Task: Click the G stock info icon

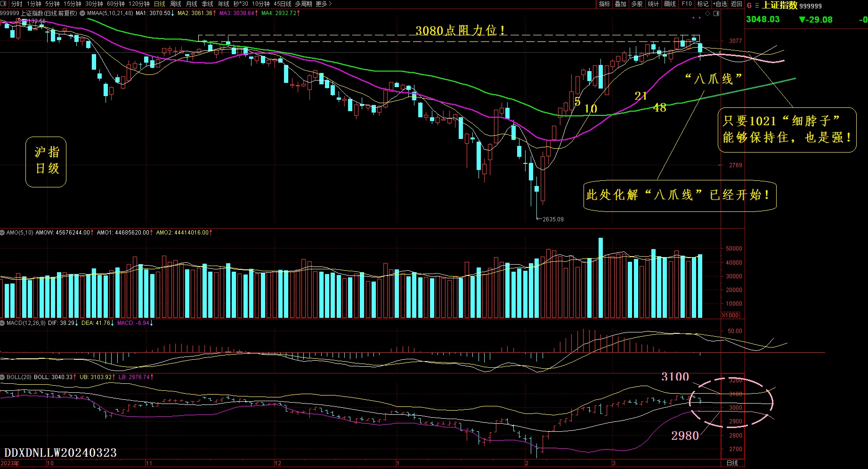Action: (x=749, y=6)
